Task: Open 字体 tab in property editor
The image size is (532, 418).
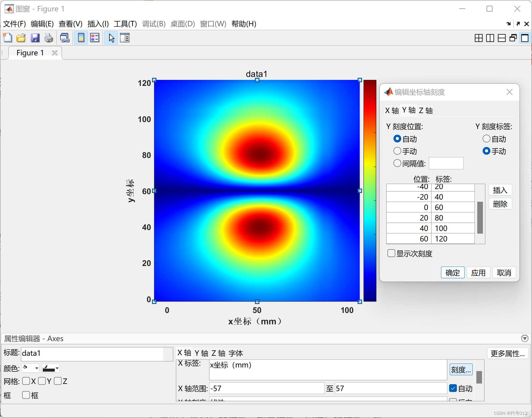Action: [x=236, y=353]
